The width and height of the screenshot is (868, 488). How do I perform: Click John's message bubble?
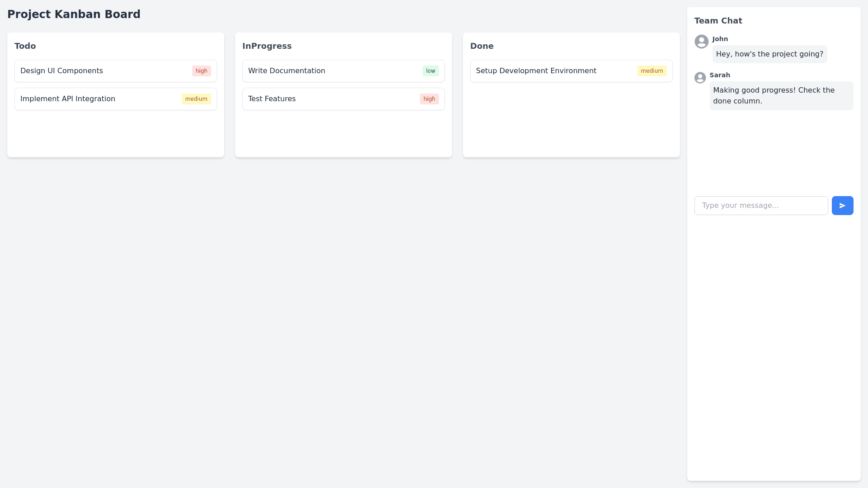pos(769,54)
